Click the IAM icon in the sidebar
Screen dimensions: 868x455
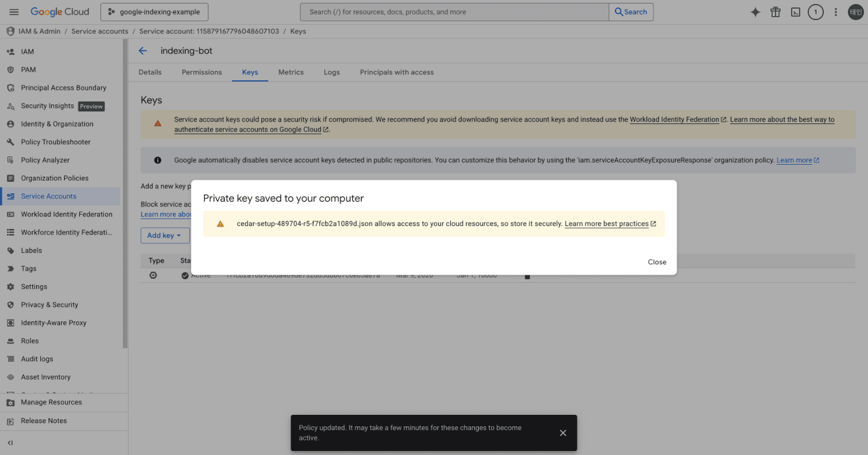click(x=10, y=52)
